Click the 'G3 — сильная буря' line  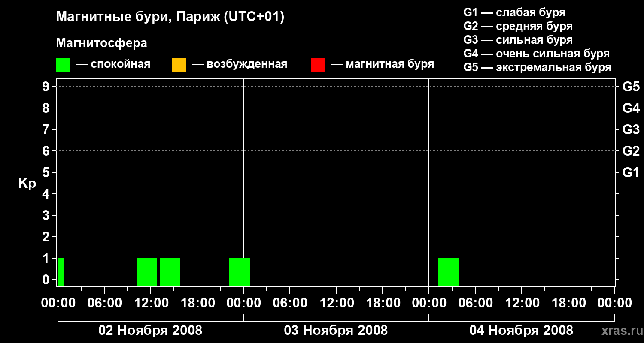tap(518, 40)
